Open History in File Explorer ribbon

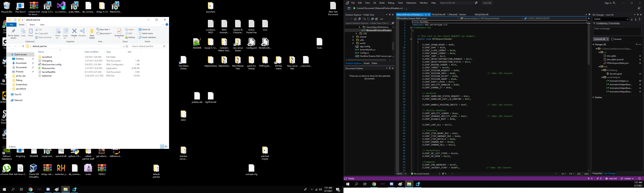(130, 38)
